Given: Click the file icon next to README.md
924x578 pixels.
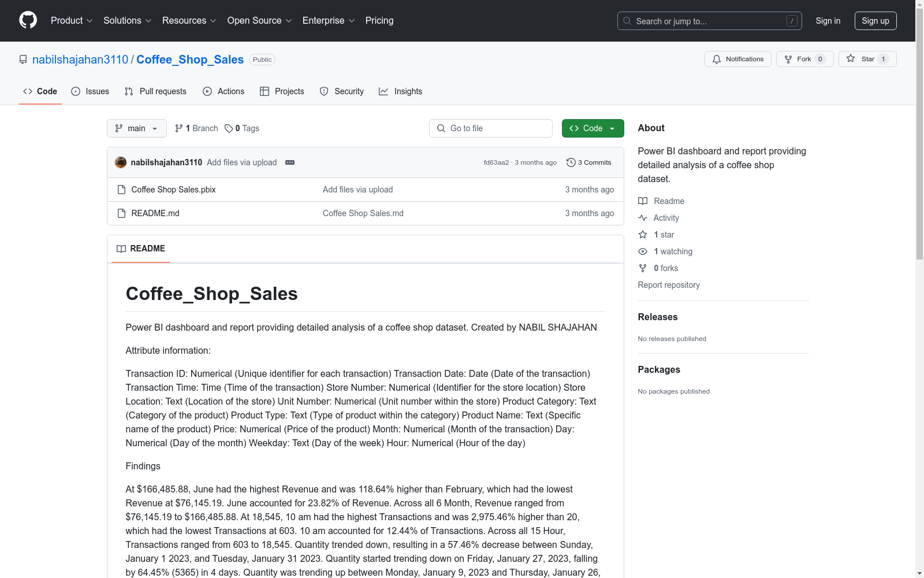Looking at the screenshot, I should 121,213.
